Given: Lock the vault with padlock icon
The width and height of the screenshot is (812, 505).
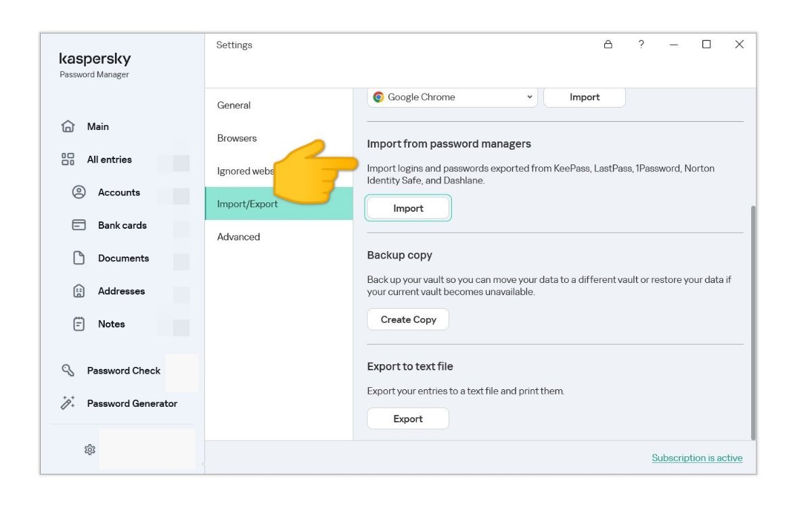Looking at the screenshot, I should click(608, 45).
